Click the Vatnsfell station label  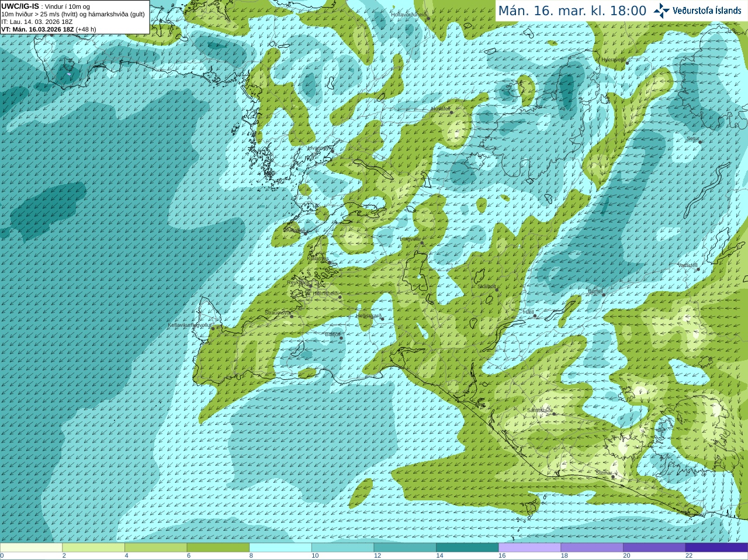[688, 265]
